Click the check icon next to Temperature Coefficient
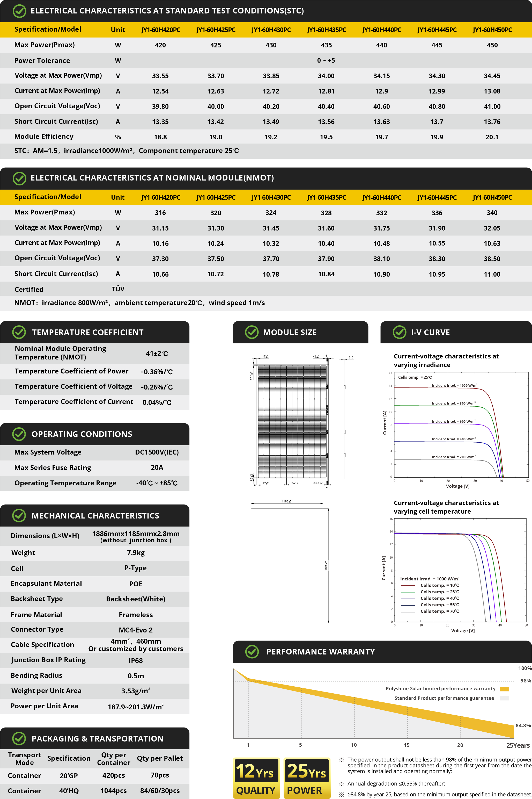Screen dimensions: 532x799 coord(19,332)
